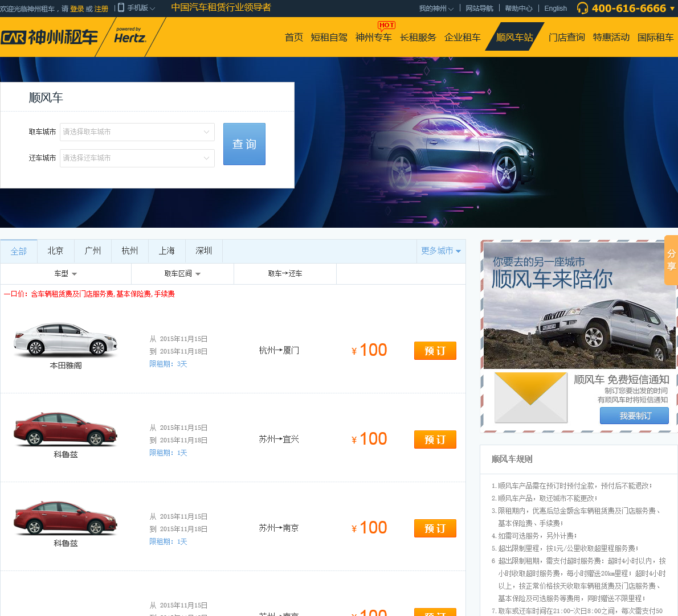Click the 杭州→厦门 route text
Screen dimensions: 678x616
pyautogui.click(x=279, y=350)
